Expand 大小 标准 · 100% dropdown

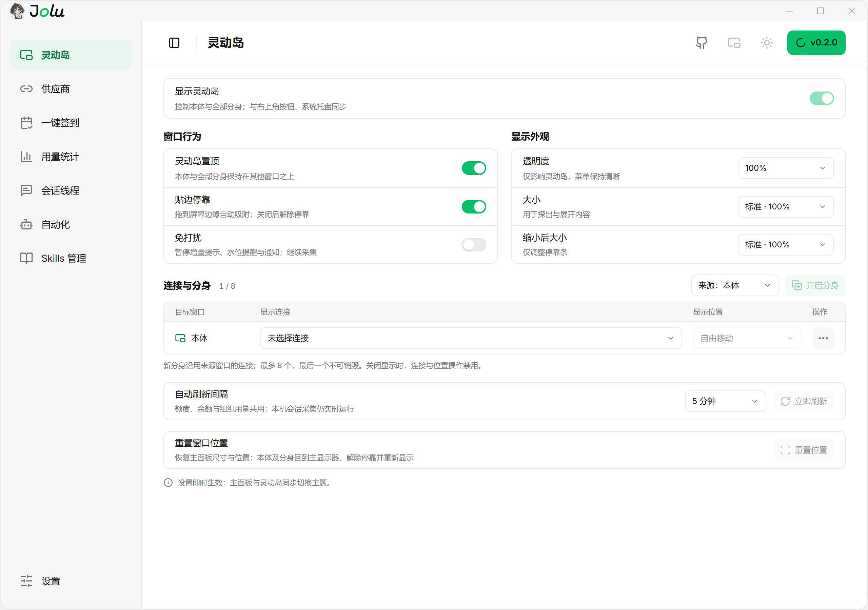point(786,207)
